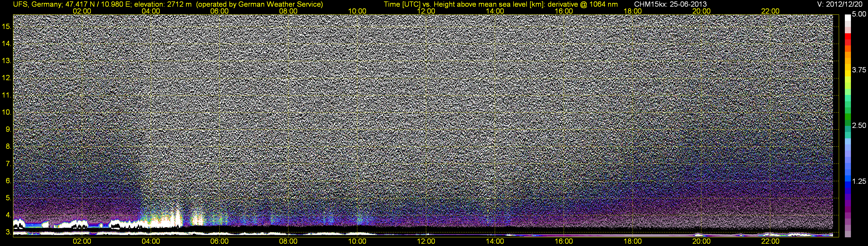Click the 22:00 label on the top time axis
Viewport: 868px width, 246px height.
click(x=770, y=11)
